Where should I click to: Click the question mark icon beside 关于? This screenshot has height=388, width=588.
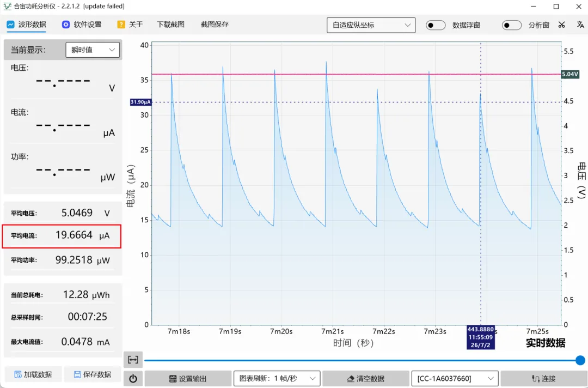coord(121,25)
